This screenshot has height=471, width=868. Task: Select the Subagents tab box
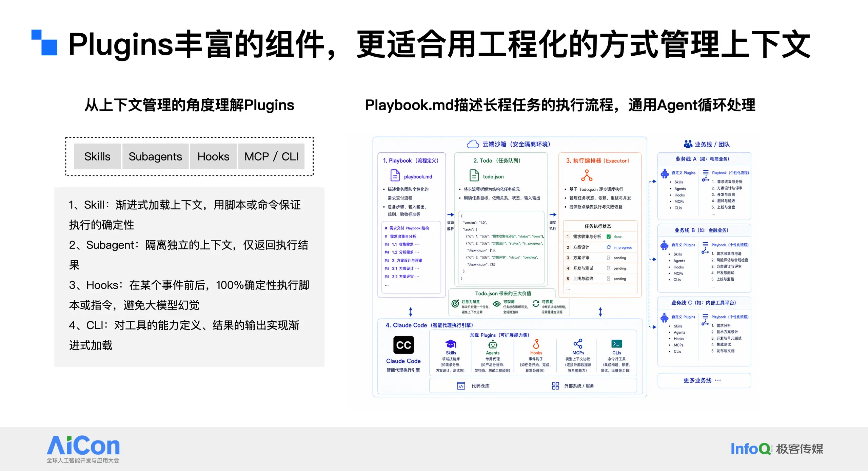pos(155,156)
